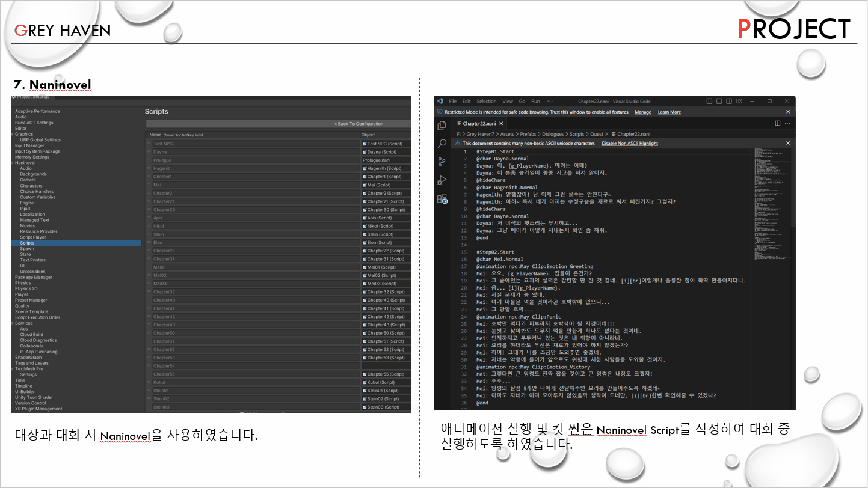
Task: Dismiss the non-basic ASCII warning banner
Action: click(x=788, y=143)
